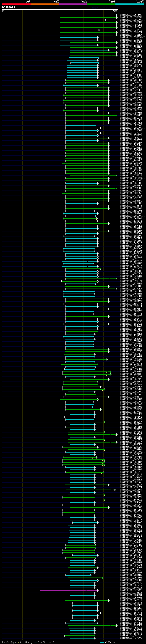Open the UniRef100_Q8L5G7 entry

click(x=131, y=299)
